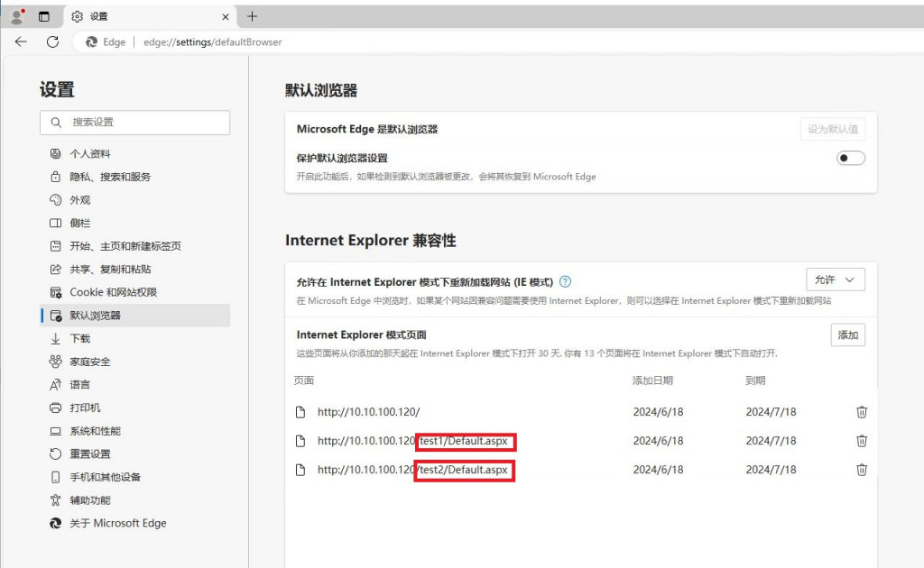The image size is (924, 568).
Task: Close the 设置 tab
Action: tap(225, 17)
